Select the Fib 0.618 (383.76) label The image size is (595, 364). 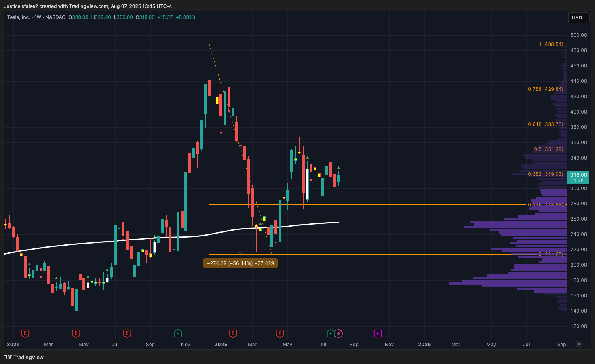(x=546, y=124)
